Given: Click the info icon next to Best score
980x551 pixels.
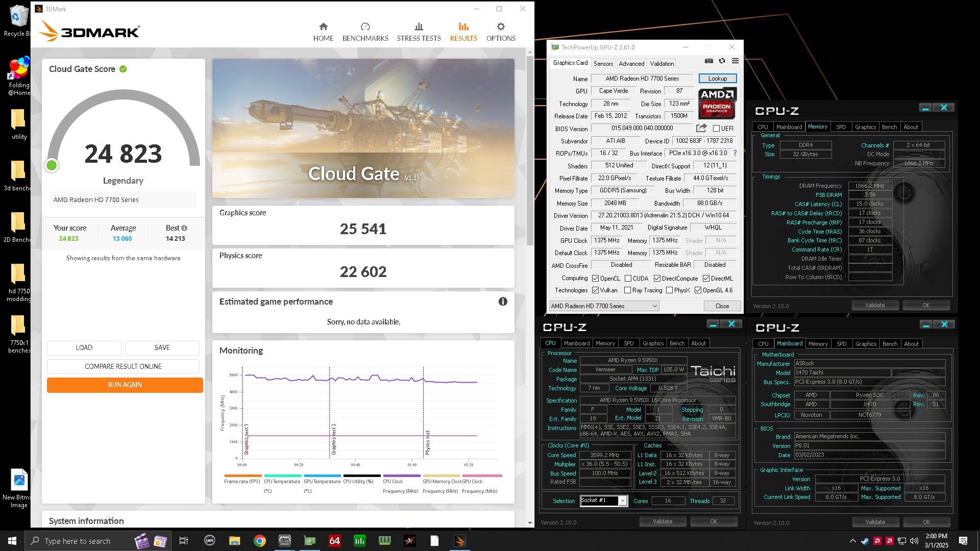Looking at the screenshot, I should (184, 228).
